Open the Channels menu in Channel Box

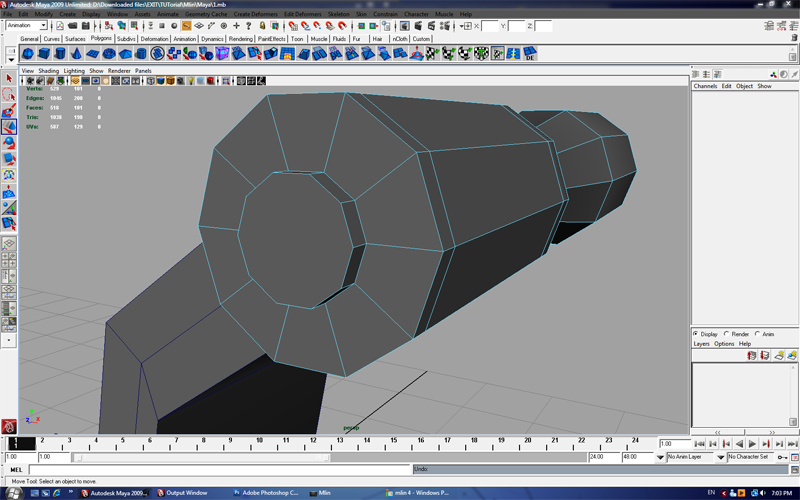pyautogui.click(x=705, y=86)
